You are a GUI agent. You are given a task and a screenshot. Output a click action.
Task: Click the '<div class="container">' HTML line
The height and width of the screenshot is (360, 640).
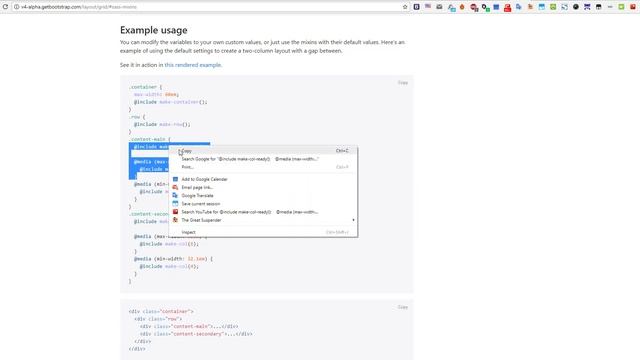161,311
